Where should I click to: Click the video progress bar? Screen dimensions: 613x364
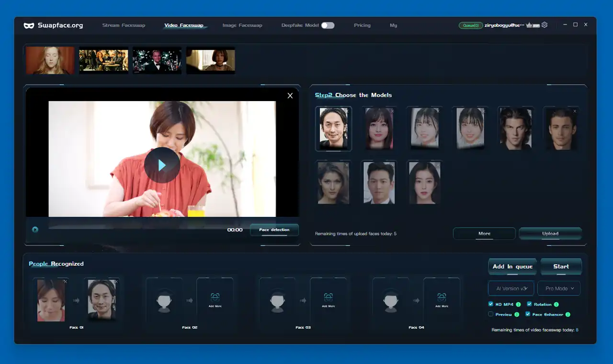tap(136, 227)
